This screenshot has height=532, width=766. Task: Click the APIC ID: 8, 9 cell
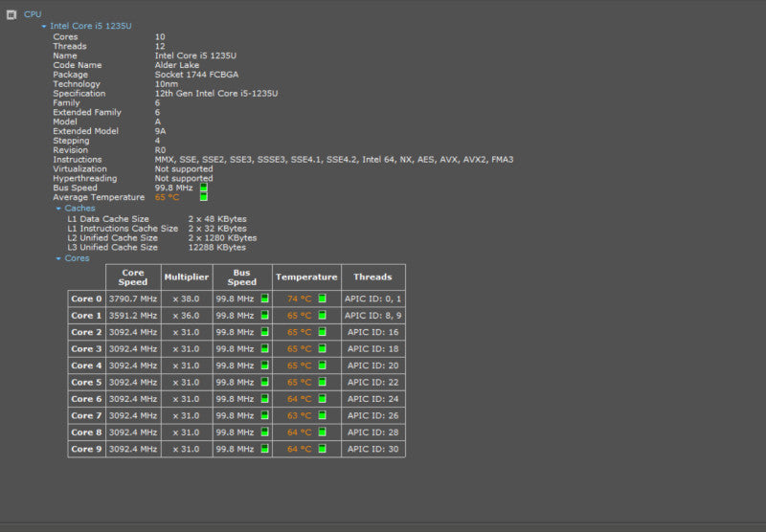pyautogui.click(x=372, y=316)
